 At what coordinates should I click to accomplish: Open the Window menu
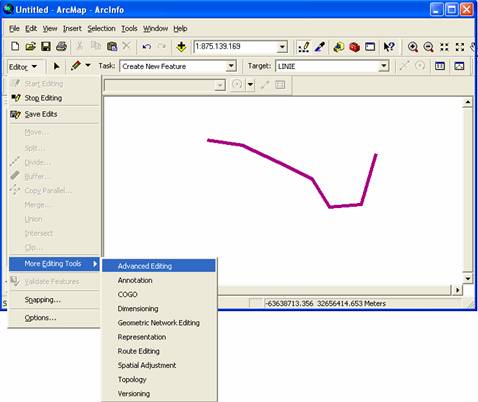coord(156,29)
